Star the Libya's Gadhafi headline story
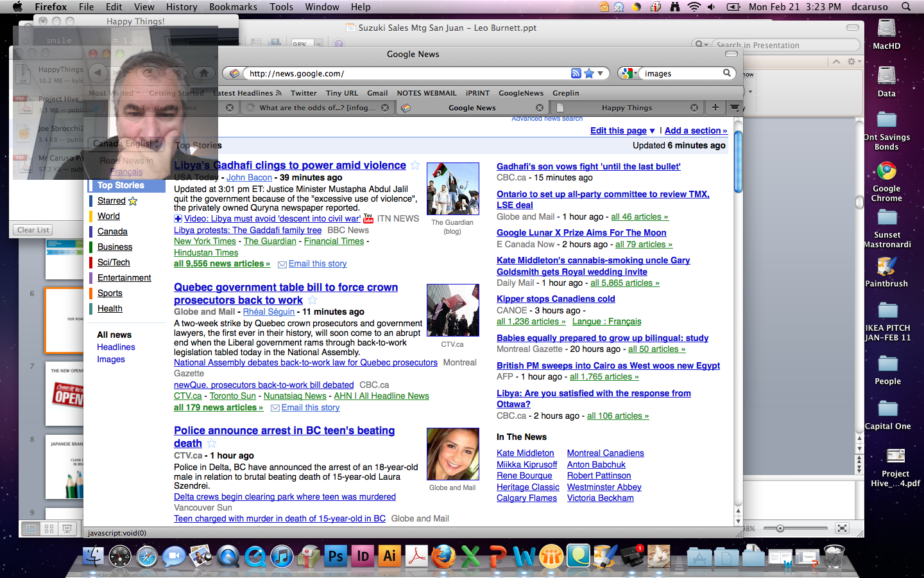This screenshot has height=578, width=924. coord(415,166)
